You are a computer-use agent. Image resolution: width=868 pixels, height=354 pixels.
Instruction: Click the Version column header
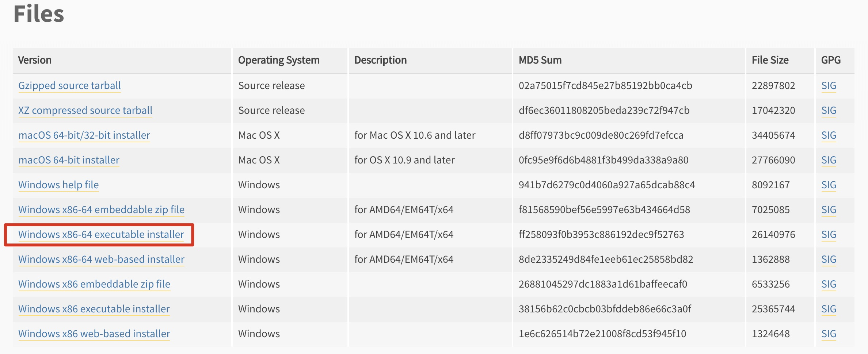point(35,60)
